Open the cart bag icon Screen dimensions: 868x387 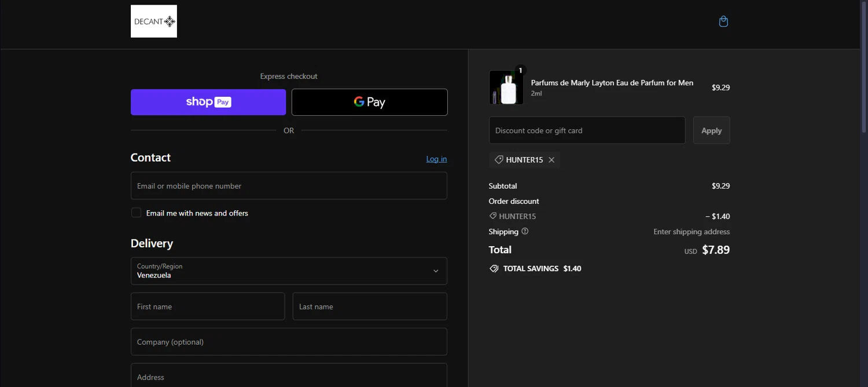tap(723, 21)
